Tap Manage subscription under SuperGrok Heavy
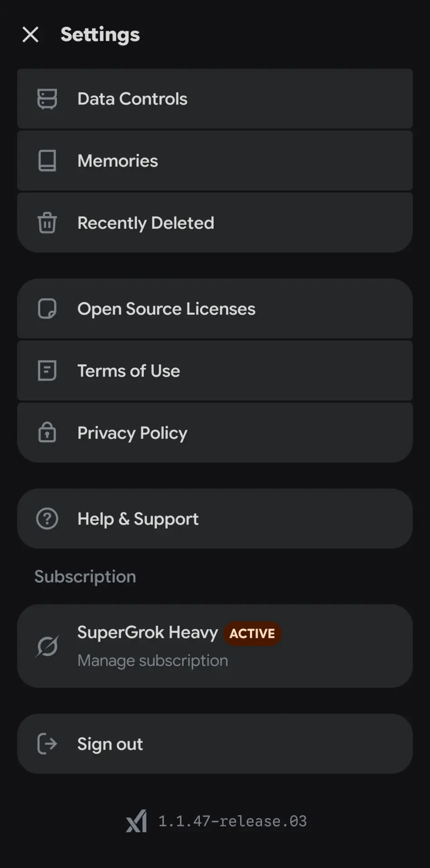Image resolution: width=430 pixels, height=868 pixels. coord(153,660)
